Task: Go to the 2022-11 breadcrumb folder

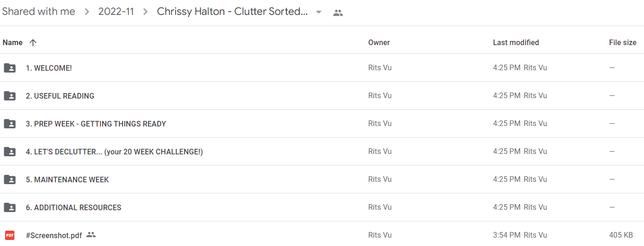Action: pos(116,12)
